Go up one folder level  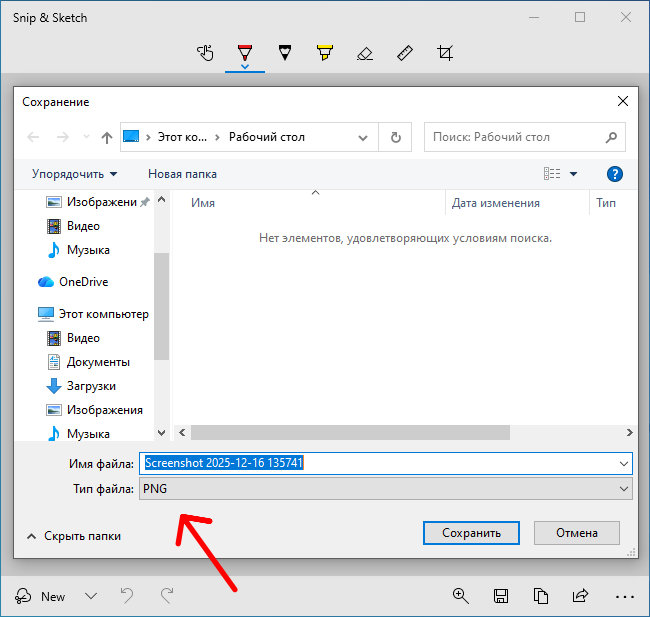(107, 137)
